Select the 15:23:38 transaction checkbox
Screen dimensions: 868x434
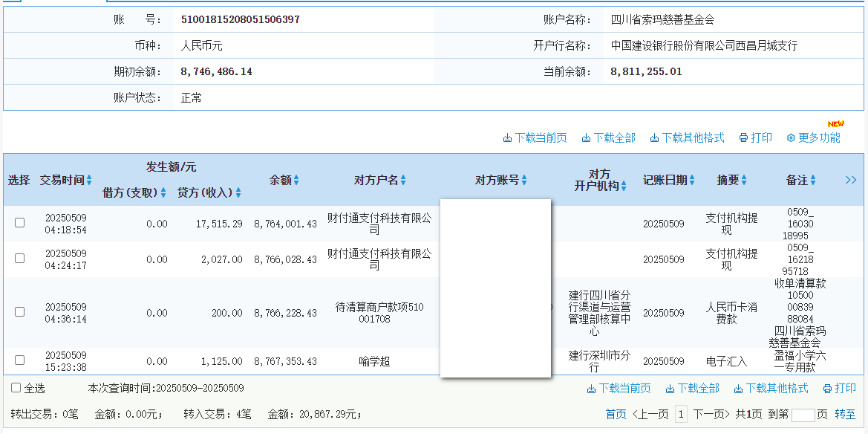click(20, 360)
